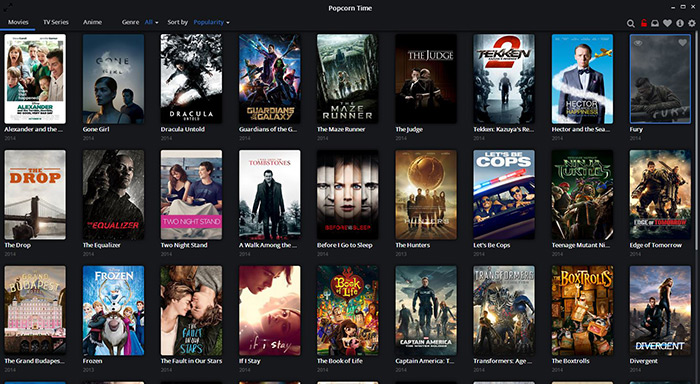Click the red unlocked padlock VPN icon
This screenshot has width=700, height=384.
tap(643, 23)
